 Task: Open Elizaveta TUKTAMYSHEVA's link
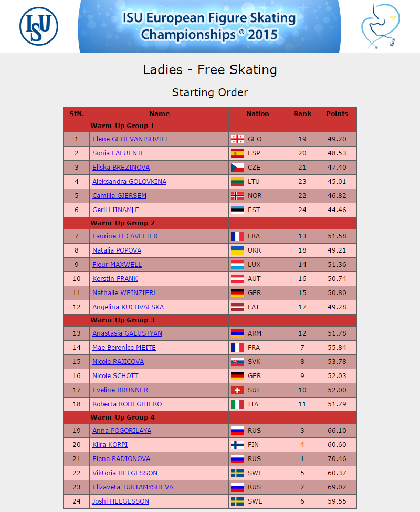click(x=133, y=487)
